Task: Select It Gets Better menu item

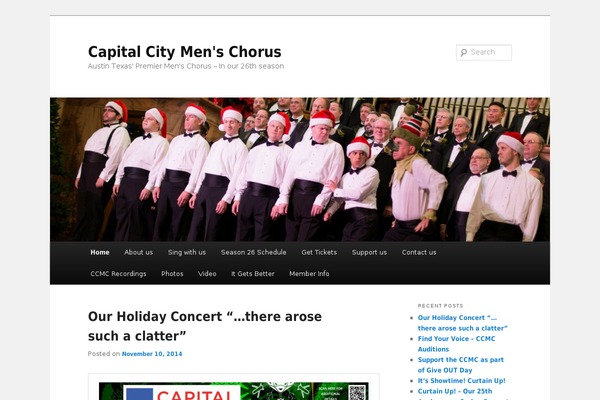Action: [x=253, y=274]
